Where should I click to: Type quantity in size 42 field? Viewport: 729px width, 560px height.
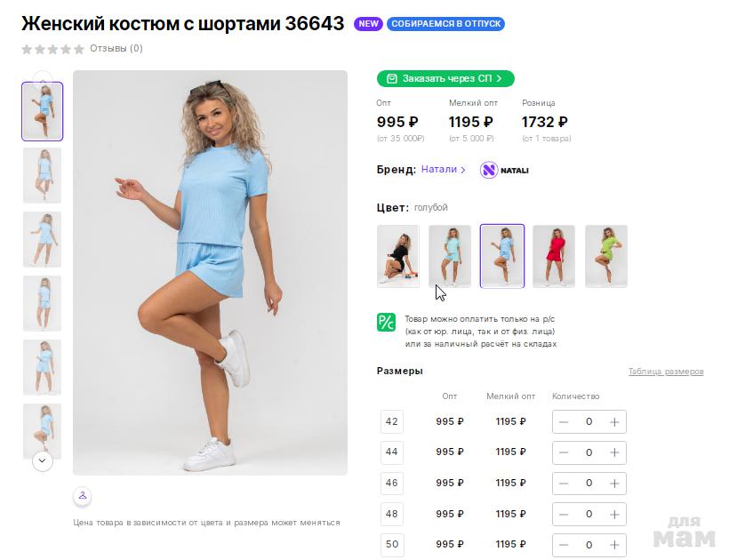[589, 422]
